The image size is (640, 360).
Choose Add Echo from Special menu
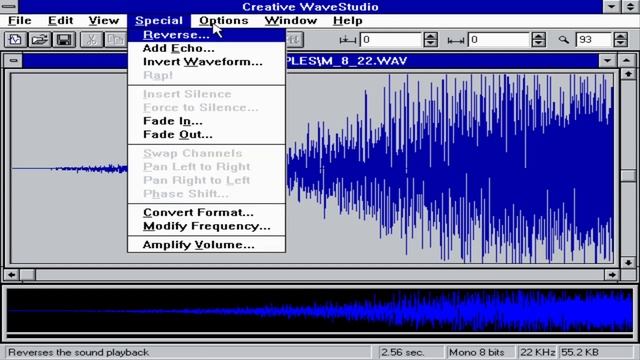207,48
